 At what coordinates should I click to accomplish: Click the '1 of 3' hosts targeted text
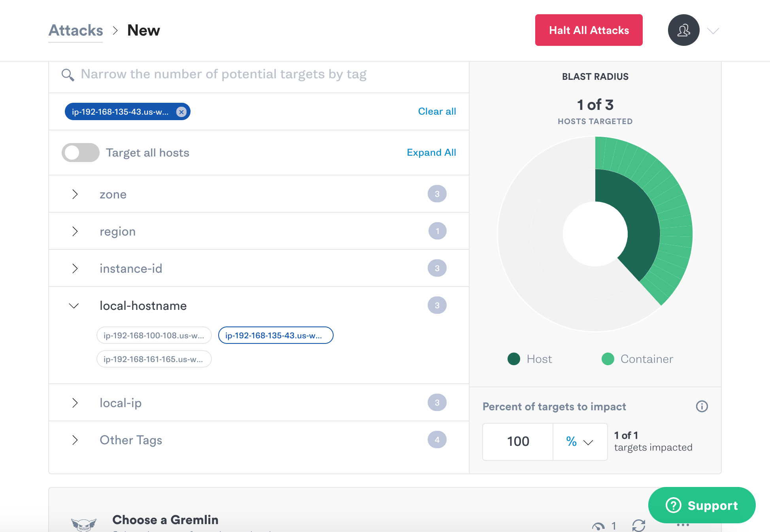[595, 105]
